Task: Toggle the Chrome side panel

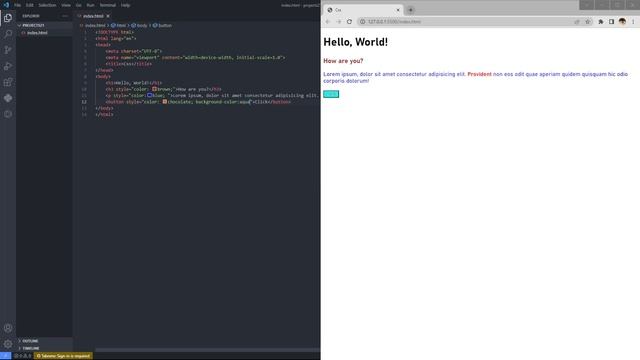Action: pos(611,22)
